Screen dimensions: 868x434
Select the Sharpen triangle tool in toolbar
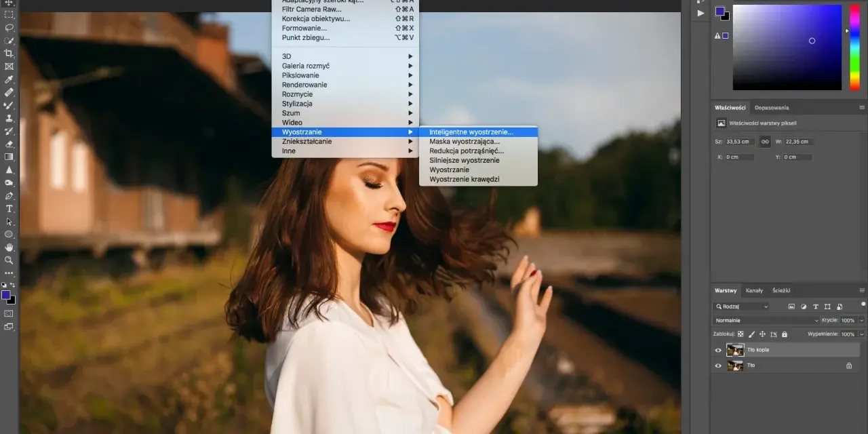click(x=9, y=170)
